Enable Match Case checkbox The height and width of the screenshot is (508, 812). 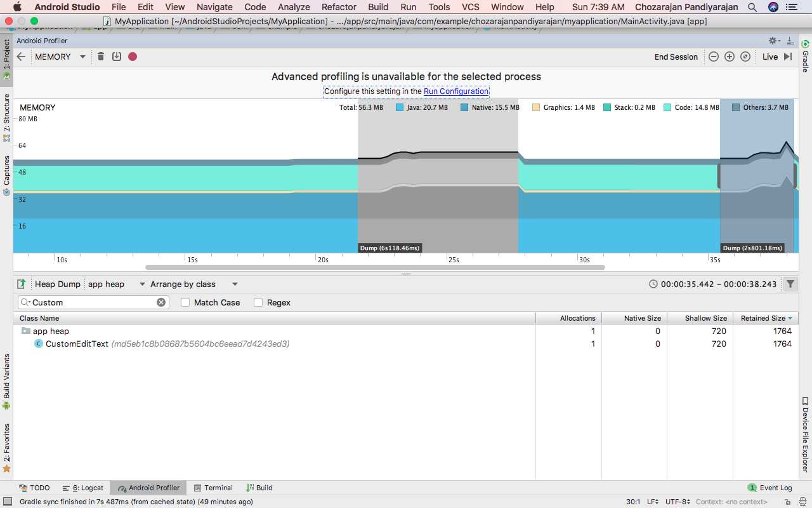coord(185,302)
